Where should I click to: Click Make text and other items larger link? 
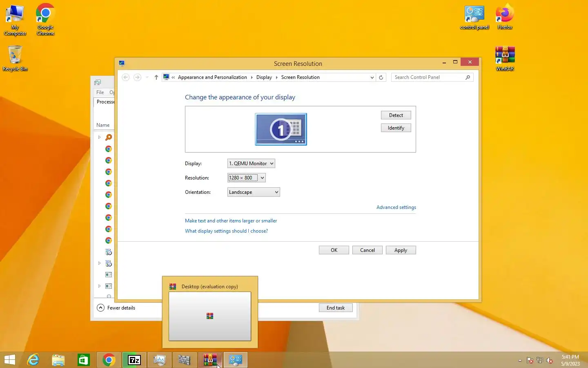pyautogui.click(x=231, y=221)
